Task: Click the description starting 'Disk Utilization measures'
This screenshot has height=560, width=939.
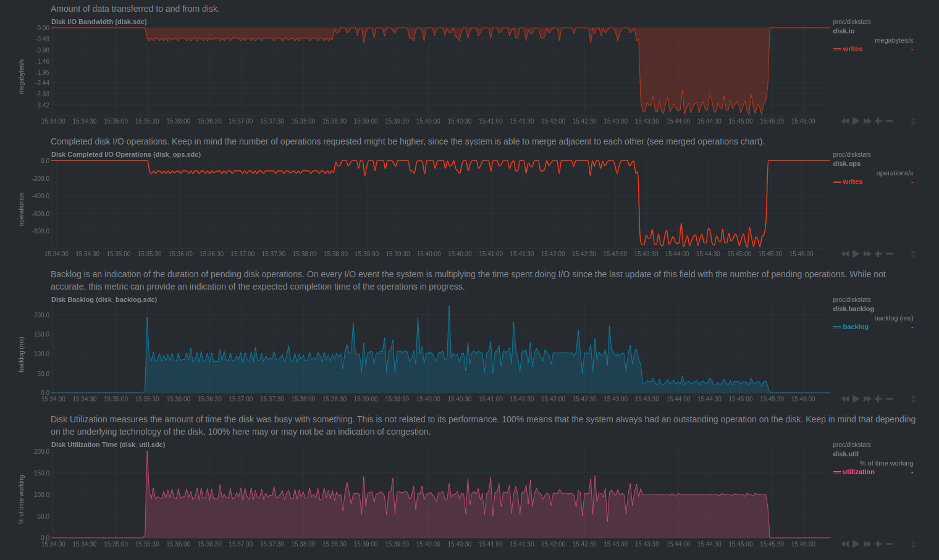Action: click(x=483, y=425)
